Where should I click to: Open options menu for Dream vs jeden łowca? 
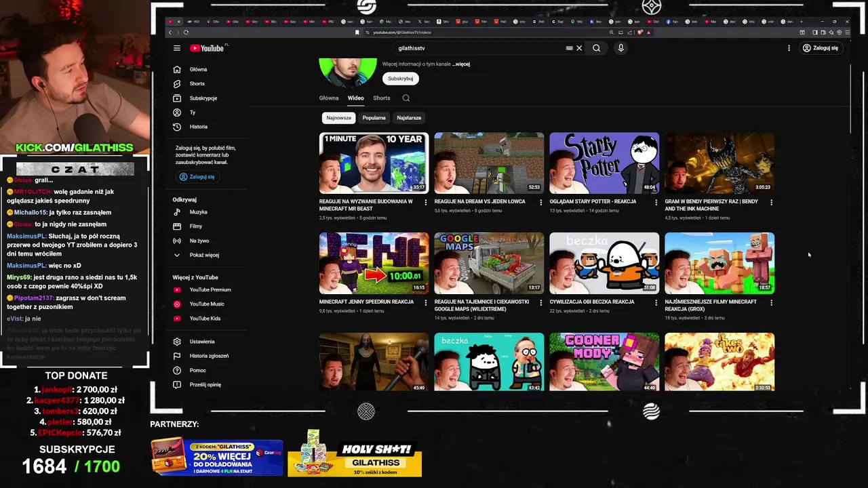tap(541, 202)
